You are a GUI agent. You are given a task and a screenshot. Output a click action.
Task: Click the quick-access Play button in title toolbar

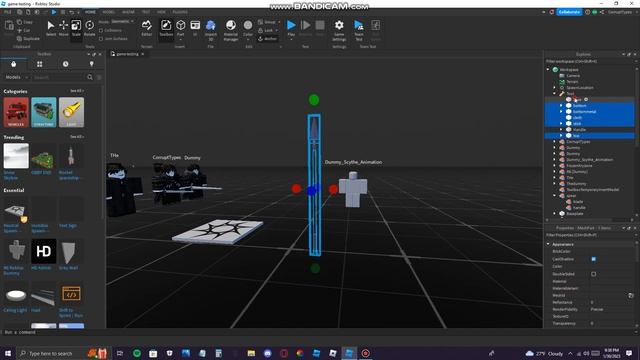54,12
